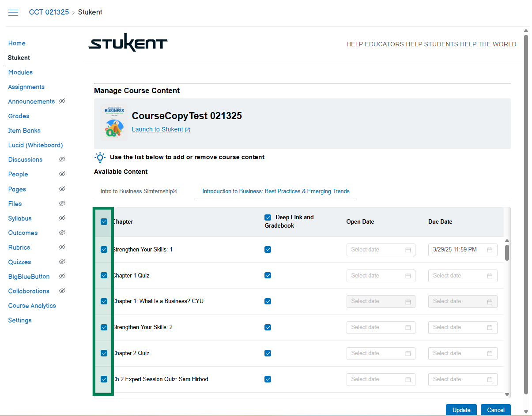This screenshot has width=532, height=416.
Task: Toggle Deep Link and Gradebook header checkbox
Action: pyautogui.click(x=268, y=217)
